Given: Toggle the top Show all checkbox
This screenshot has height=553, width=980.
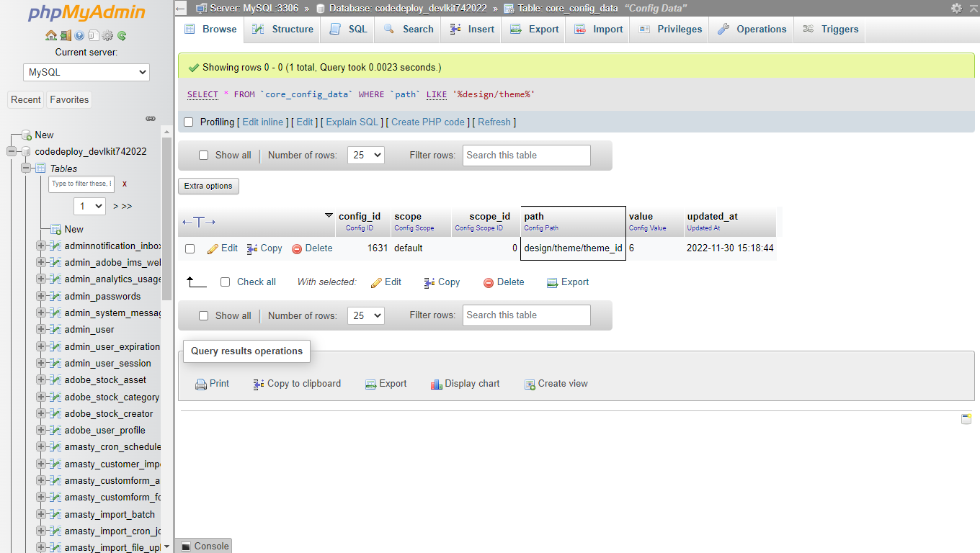Looking at the screenshot, I should click(x=203, y=155).
